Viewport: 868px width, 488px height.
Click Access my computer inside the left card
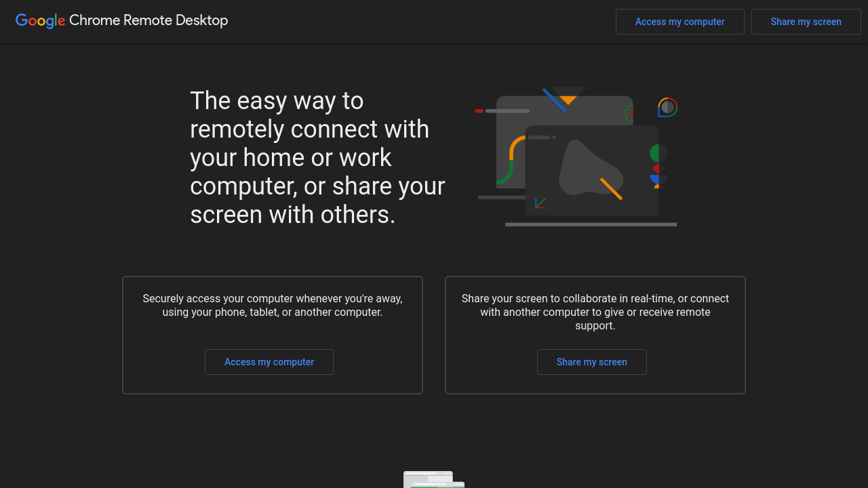[x=269, y=362]
